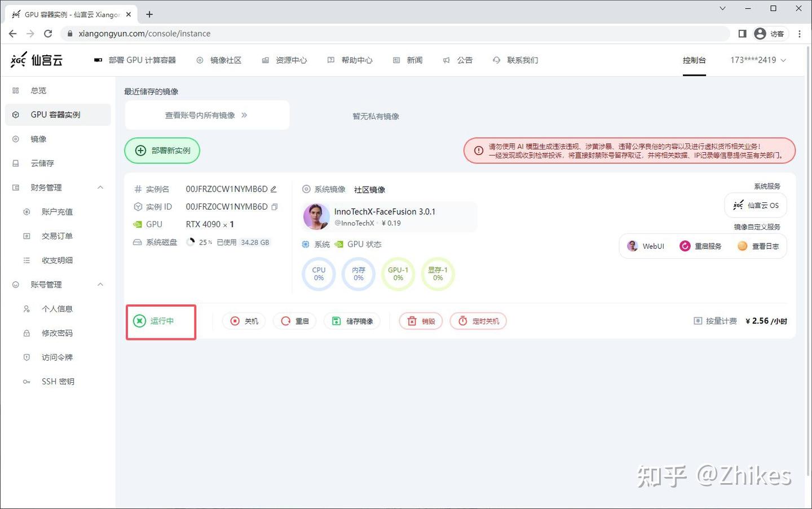Click the 部署新实例 button
812x509 pixels.
point(162,151)
